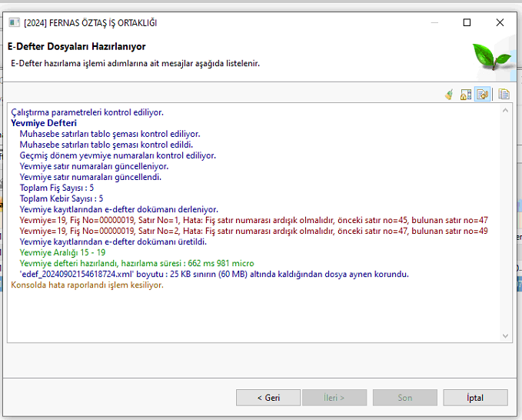Cancel the wizard with the İptal button
This screenshot has width=522, height=420.
(475, 398)
